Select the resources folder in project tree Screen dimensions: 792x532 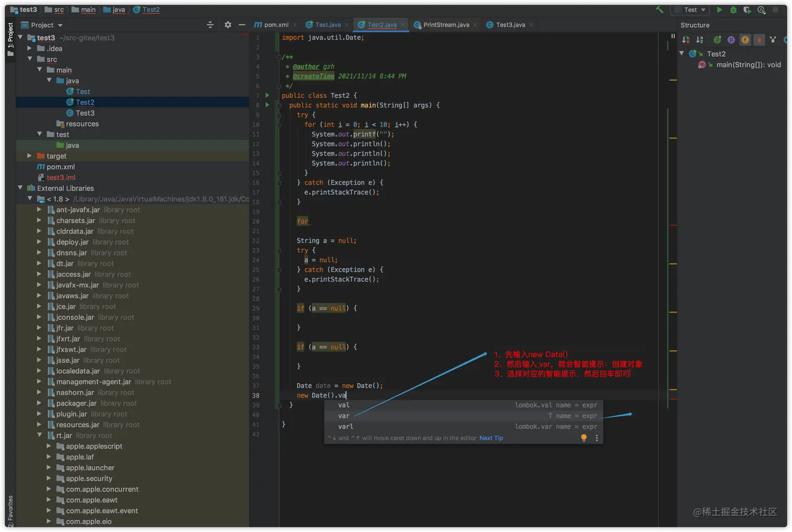click(x=82, y=124)
